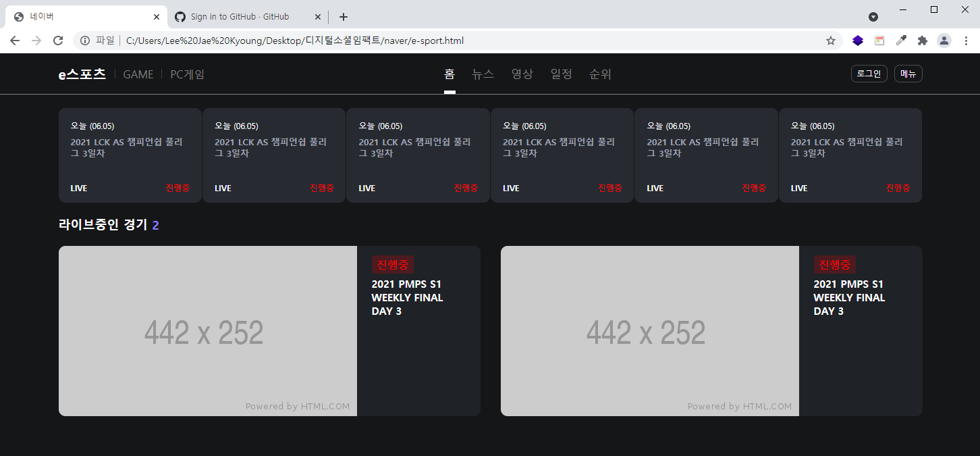Click the red window extension icon

click(x=879, y=41)
